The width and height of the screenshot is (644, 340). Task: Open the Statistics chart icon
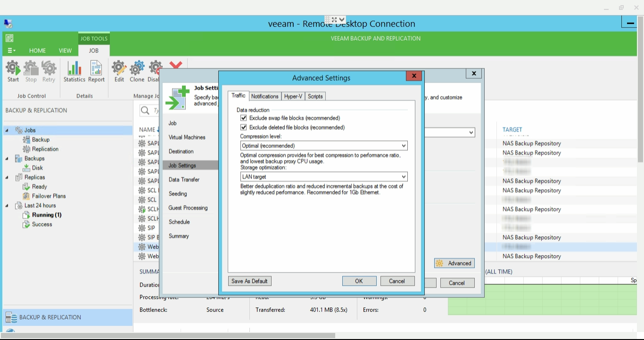74,68
